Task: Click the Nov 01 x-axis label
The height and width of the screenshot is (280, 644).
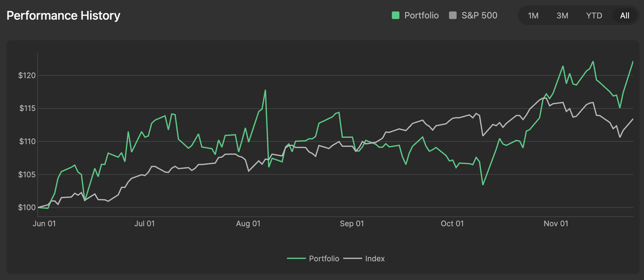Action: point(556,224)
